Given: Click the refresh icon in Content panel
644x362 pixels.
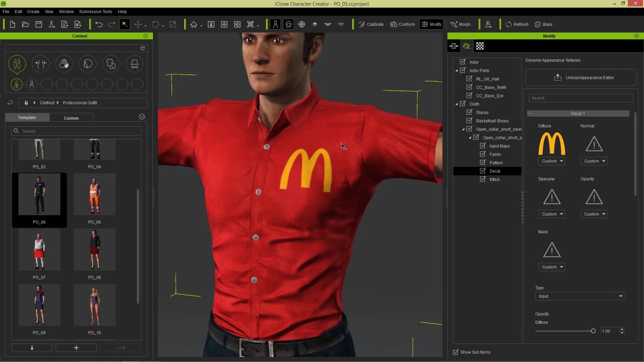Looking at the screenshot, I should 142,48.
